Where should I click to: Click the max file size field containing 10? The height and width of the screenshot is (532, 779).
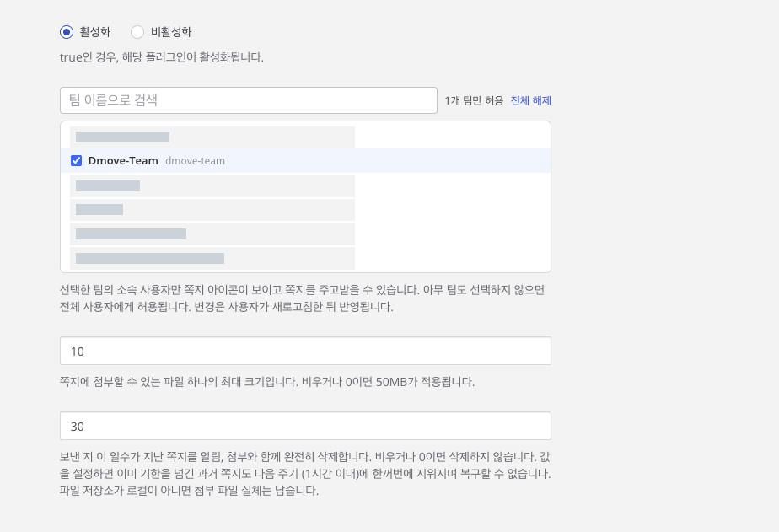click(x=305, y=351)
